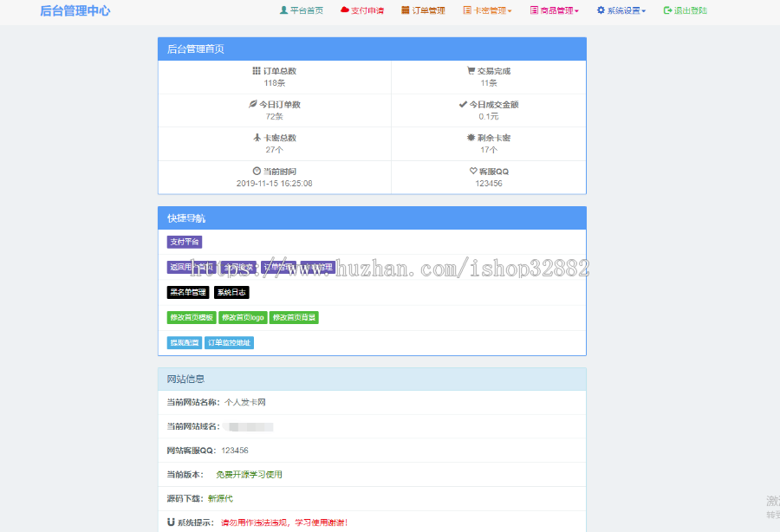Click the red cloud icon beside 支付申请
The width and height of the screenshot is (780, 532).
coord(345,11)
